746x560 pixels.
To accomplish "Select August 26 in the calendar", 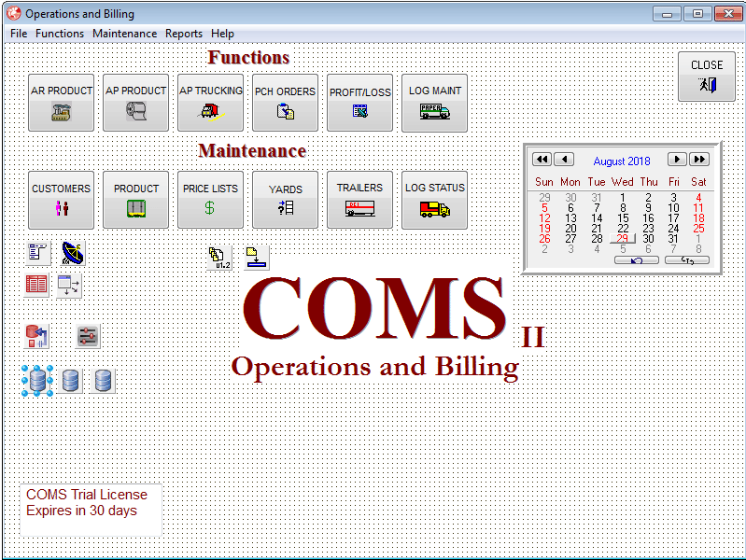I will [x=544, y=238].
